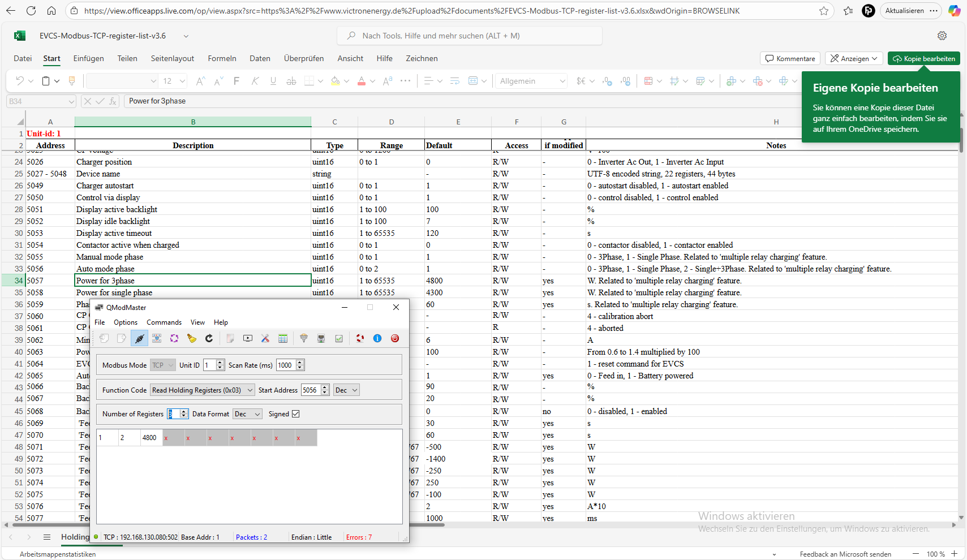Open the TCP network settings icon in QModMaster
Screen dimensions: 967x560
click(321, 338)
